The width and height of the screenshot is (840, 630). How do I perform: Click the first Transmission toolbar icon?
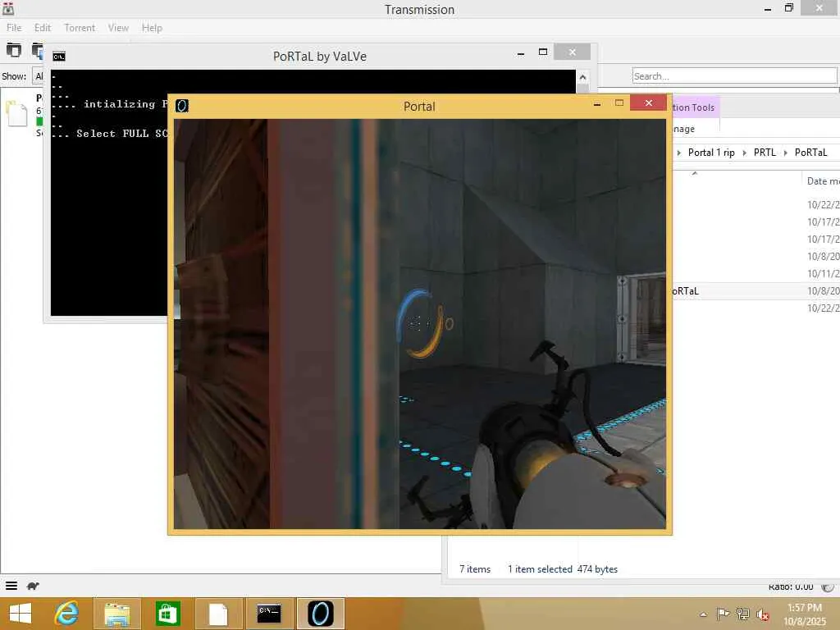pyautogui.click(x=14, y=50)
